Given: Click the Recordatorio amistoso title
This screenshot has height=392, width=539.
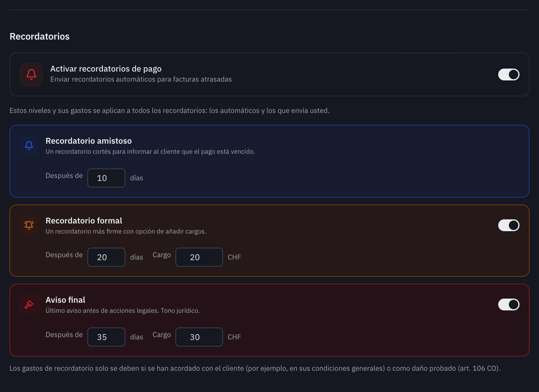Looking at the screenshot, I should [89, 141].
